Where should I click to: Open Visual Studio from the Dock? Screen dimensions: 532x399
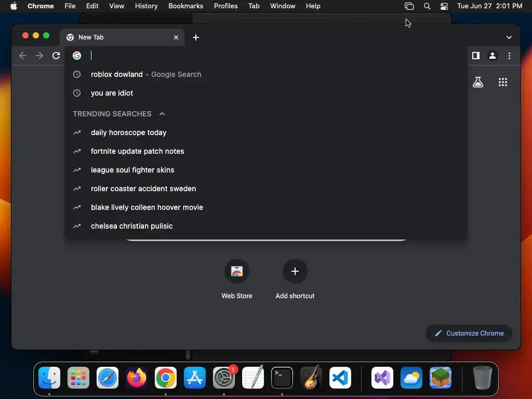(382, 378)
